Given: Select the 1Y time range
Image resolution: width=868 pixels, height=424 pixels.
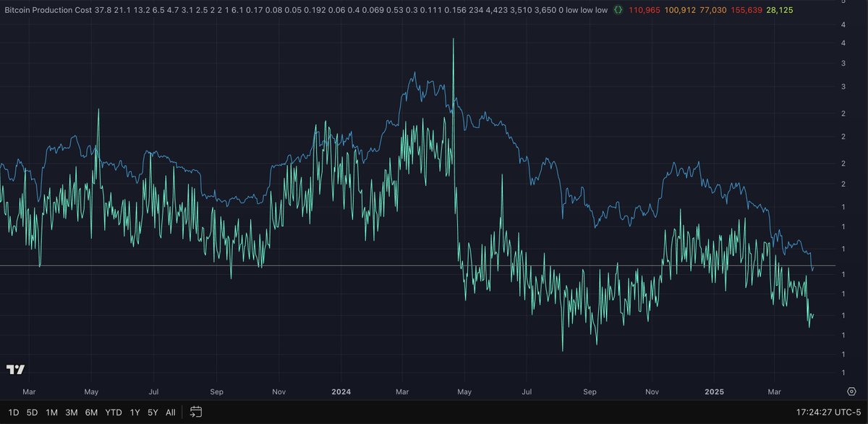Looking at the screenshot, I should tap(134, 412).
